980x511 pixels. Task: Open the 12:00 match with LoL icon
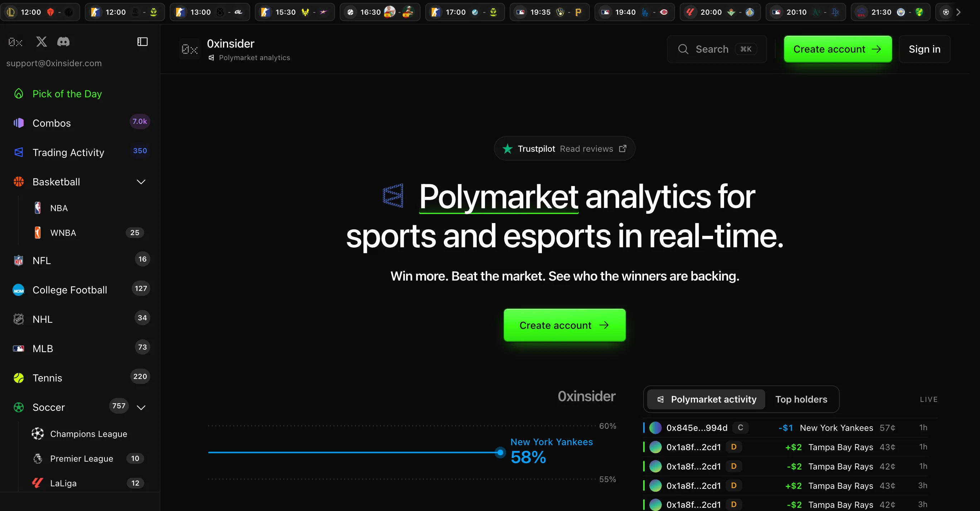[40, 12]
